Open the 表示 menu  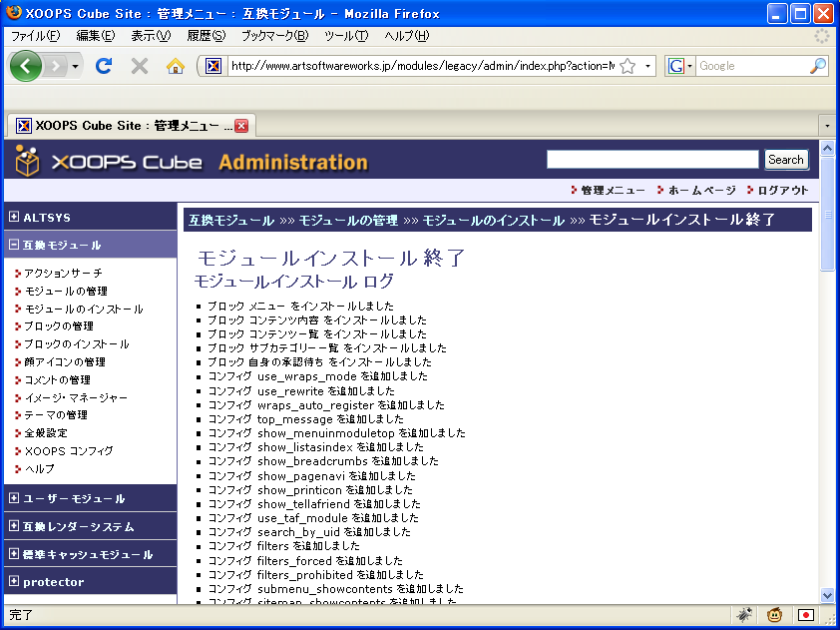pyautogui.click(x=151, y=36)
